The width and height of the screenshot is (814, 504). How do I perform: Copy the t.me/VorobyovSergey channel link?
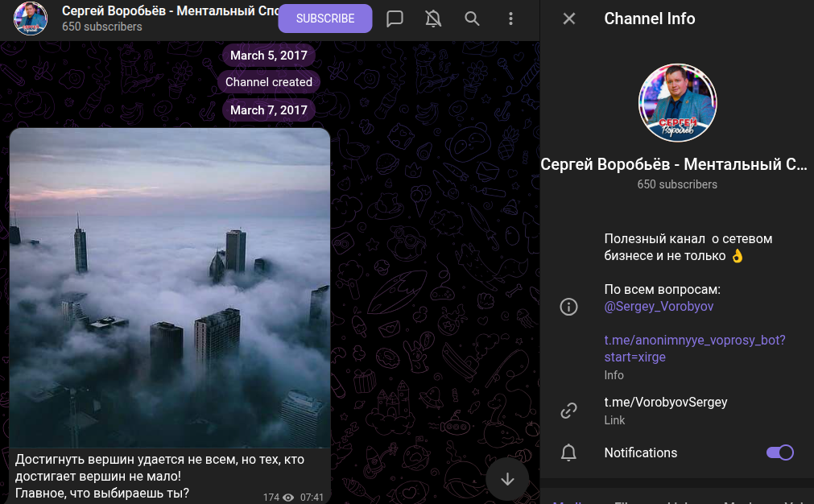point(666,402)
